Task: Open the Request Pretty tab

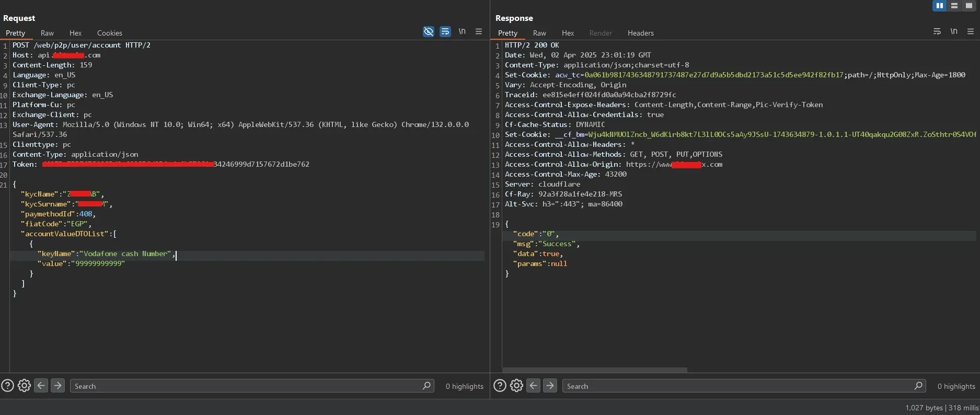Action: point(16,33)
